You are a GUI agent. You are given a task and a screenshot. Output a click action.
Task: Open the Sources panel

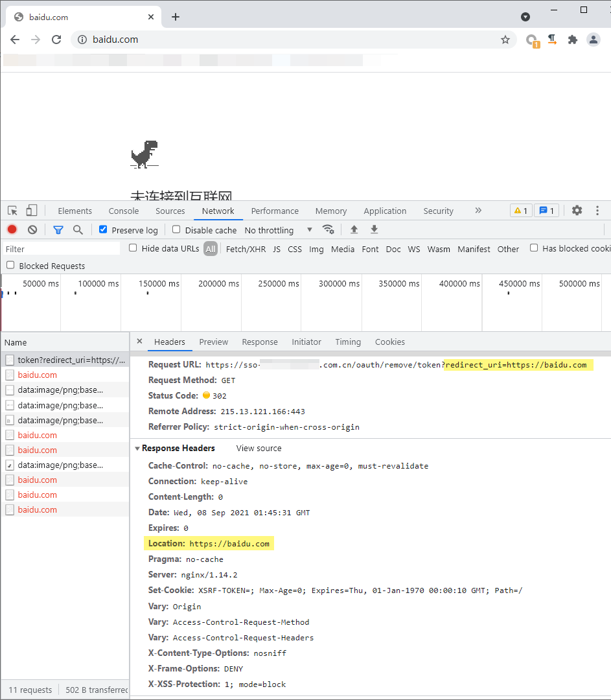pyautogui.click(x=170, y=211)
